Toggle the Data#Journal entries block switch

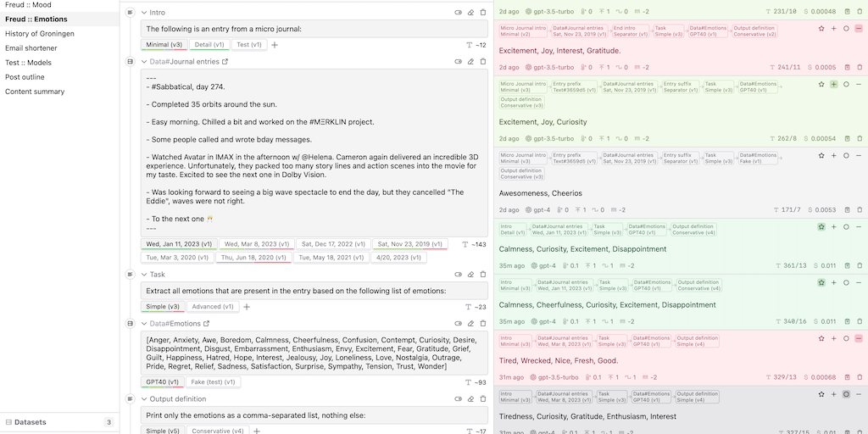459,61
